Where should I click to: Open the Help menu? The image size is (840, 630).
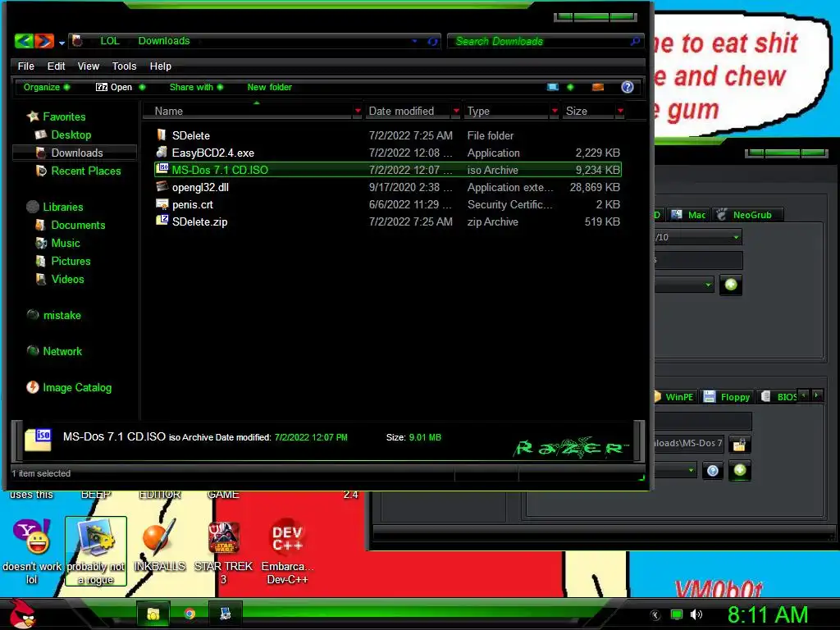[160, 66]
